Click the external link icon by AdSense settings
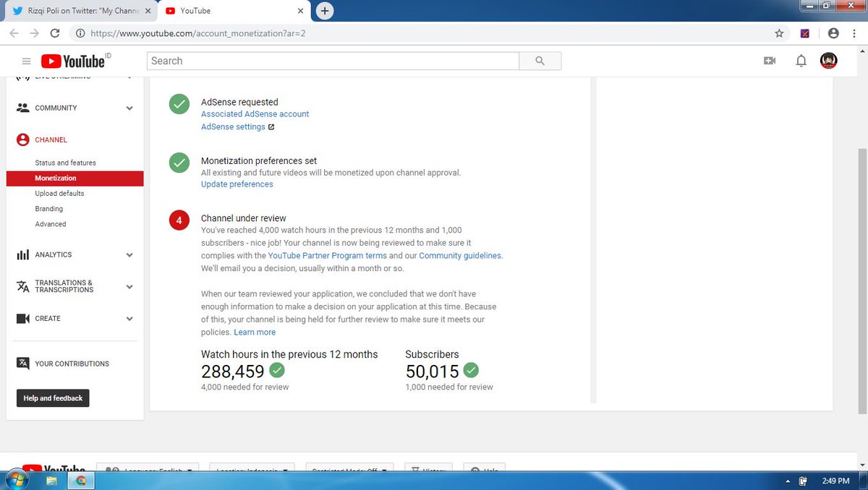The height and width of the screenshot is (490, 868). (x=271, y=127)
